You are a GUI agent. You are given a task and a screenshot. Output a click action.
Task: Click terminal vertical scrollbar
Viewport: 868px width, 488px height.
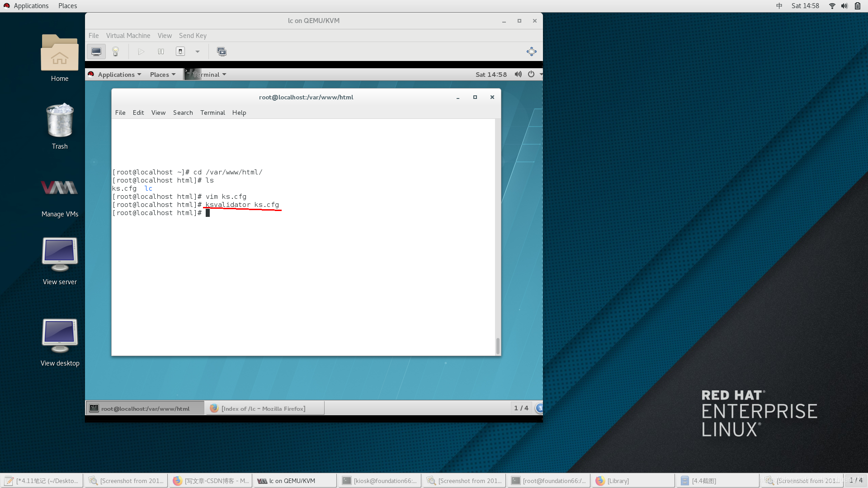point(498,346)
